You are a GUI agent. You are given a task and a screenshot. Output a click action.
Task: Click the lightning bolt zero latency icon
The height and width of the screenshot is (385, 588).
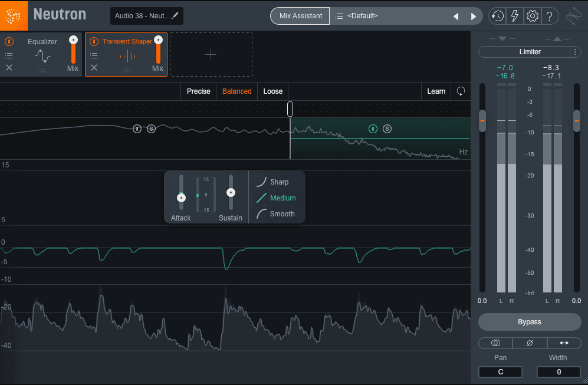(x=515, y=16)
